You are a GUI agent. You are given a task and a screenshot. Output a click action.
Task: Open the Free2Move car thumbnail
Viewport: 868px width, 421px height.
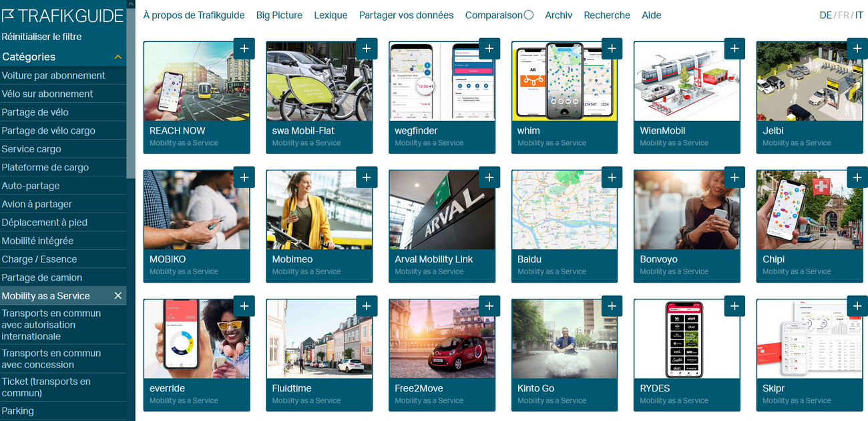tap(442, 339)
